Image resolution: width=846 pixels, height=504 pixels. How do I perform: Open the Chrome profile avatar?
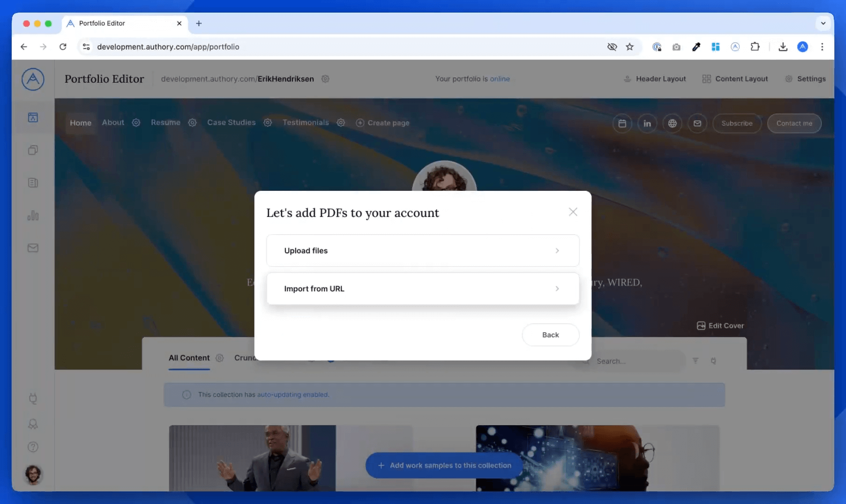(x=803, y=47)
